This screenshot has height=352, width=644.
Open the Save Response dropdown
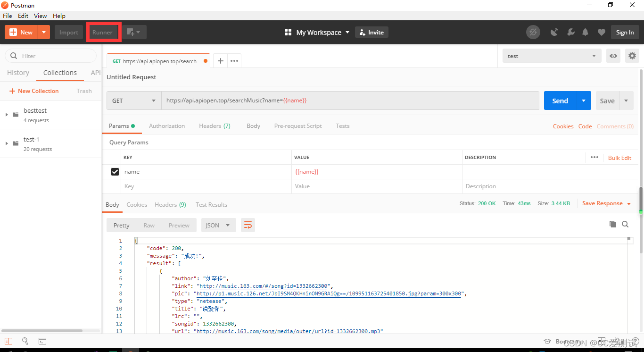click(x=606, y=203)
